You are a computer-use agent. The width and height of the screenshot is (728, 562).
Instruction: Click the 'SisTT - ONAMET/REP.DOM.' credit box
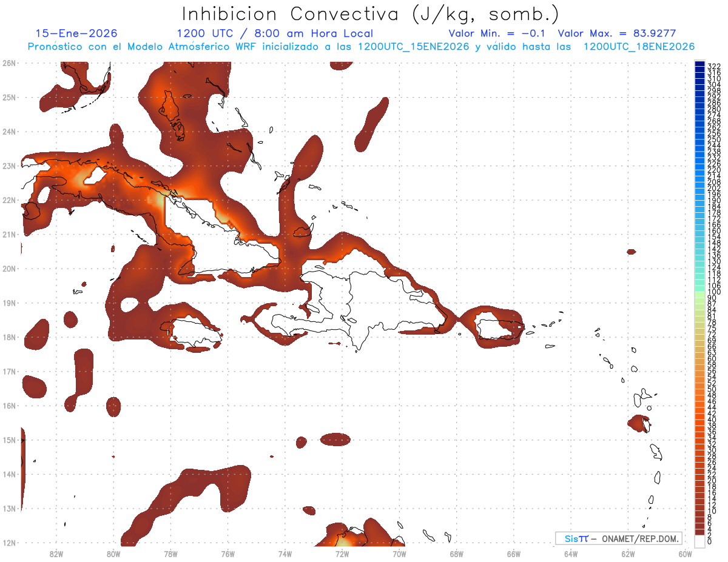618,538
